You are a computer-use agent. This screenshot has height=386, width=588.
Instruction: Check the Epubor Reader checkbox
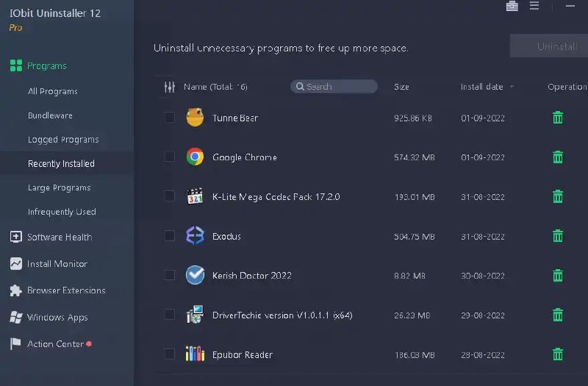pyautogui.click(x=170, y=354)
